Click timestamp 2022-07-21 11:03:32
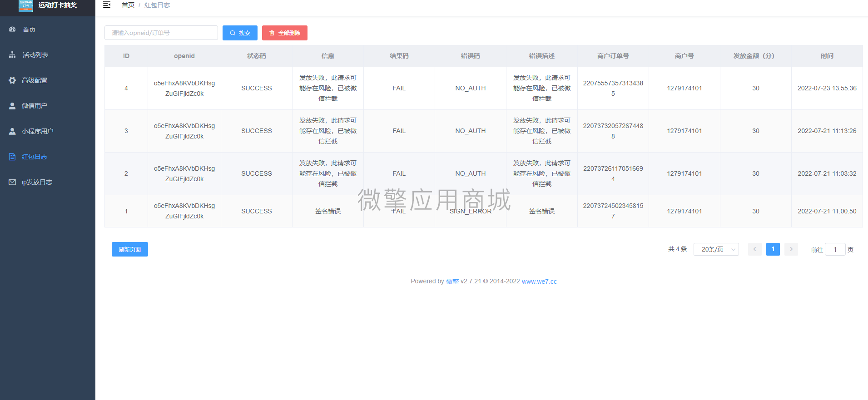 [x=827, y=173]
